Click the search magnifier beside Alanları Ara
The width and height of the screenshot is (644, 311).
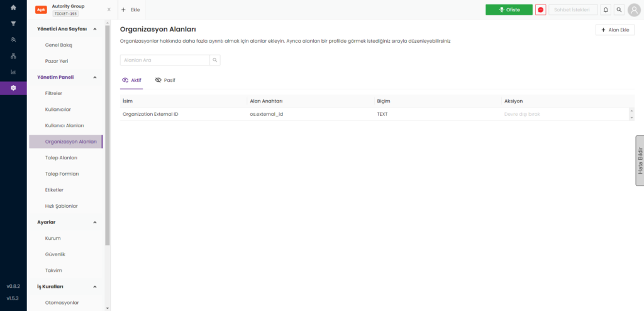click(x=215, y=60)
